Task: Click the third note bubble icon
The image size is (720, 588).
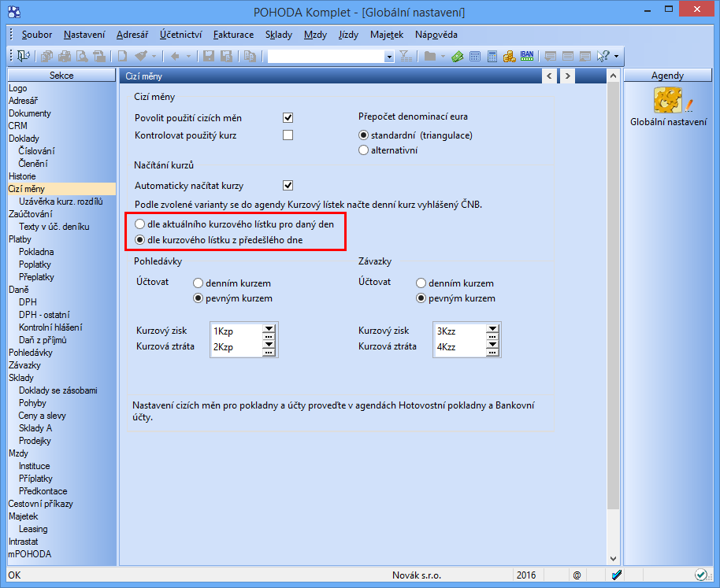Action: pos(585,56)
